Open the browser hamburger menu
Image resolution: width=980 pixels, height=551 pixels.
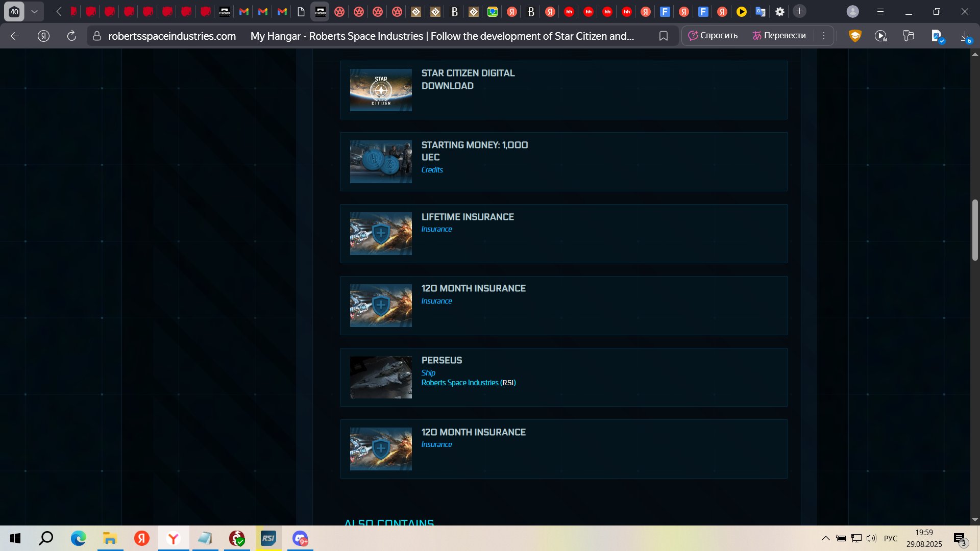(880, 11)
